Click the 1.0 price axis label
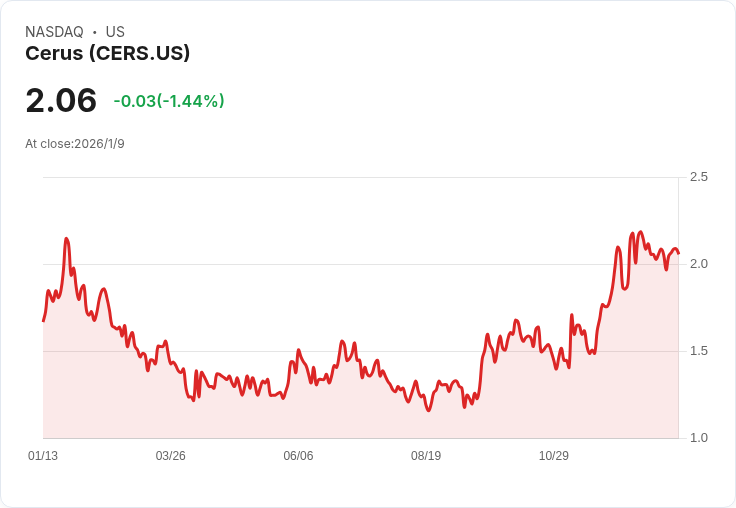 coord(698,438)
